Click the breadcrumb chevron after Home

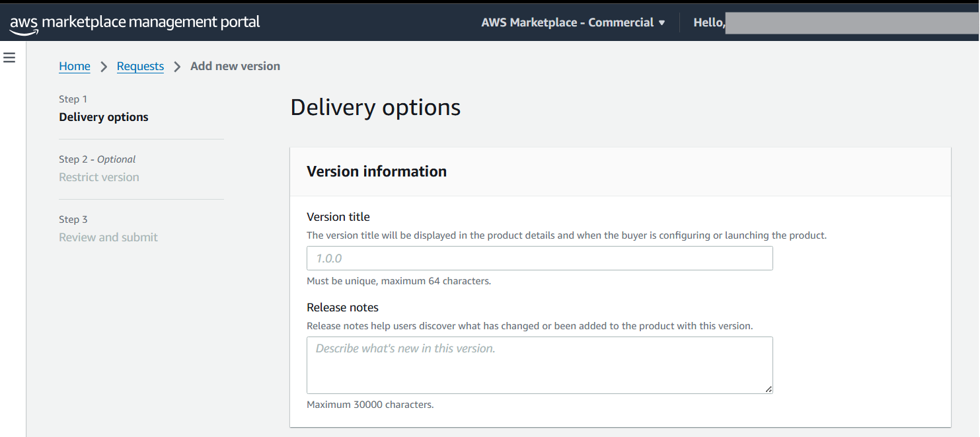tap(104, 67)
